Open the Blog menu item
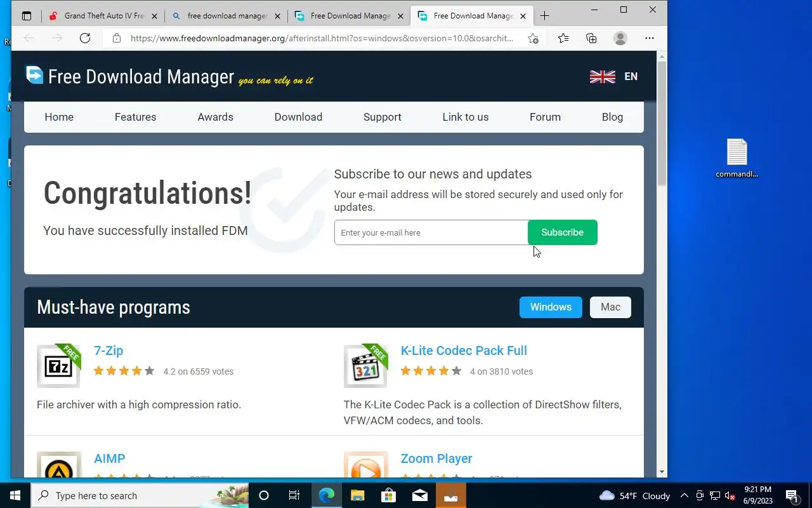Viewport: 812px width, 508px height. click(x=612, y=117)
